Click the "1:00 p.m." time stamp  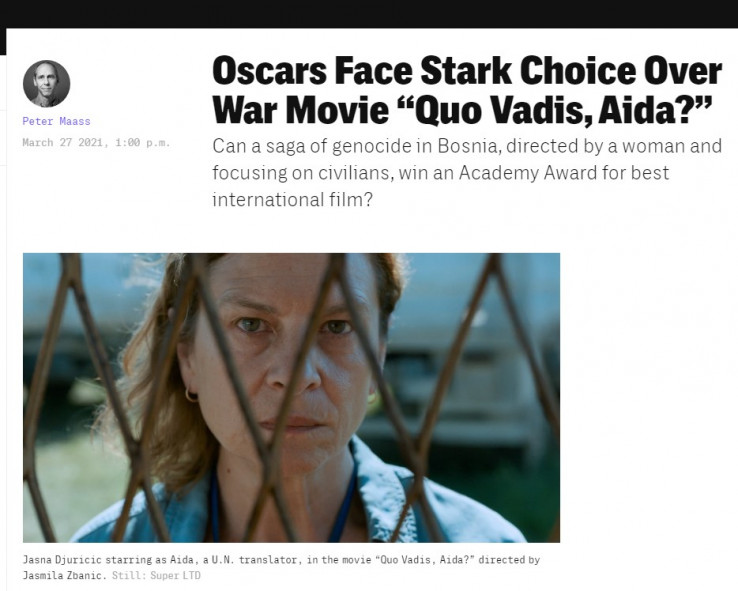(x=142, y=143)
